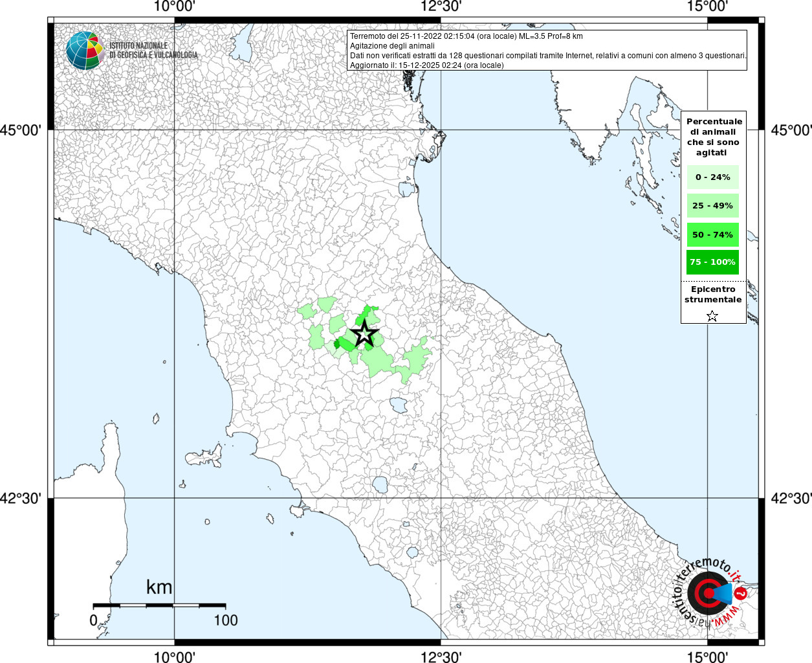Screen dimensions: 812x663
Task: Click the epicenter star symbol in the legend
Action: point(712,316)
